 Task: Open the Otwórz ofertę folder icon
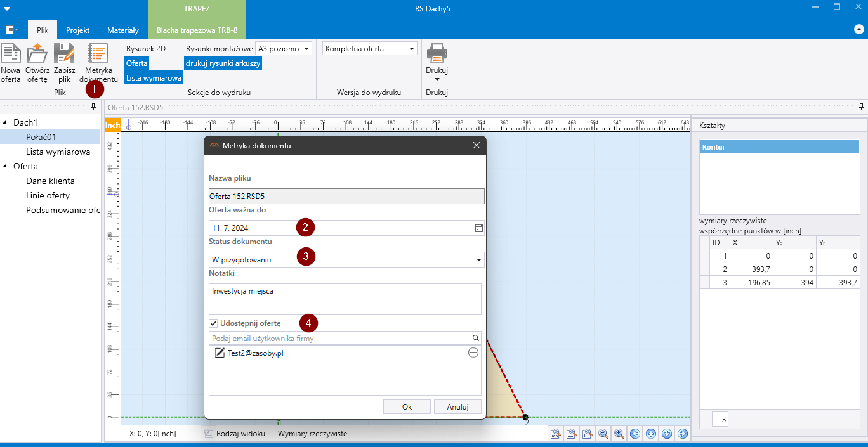pos(37,55)
